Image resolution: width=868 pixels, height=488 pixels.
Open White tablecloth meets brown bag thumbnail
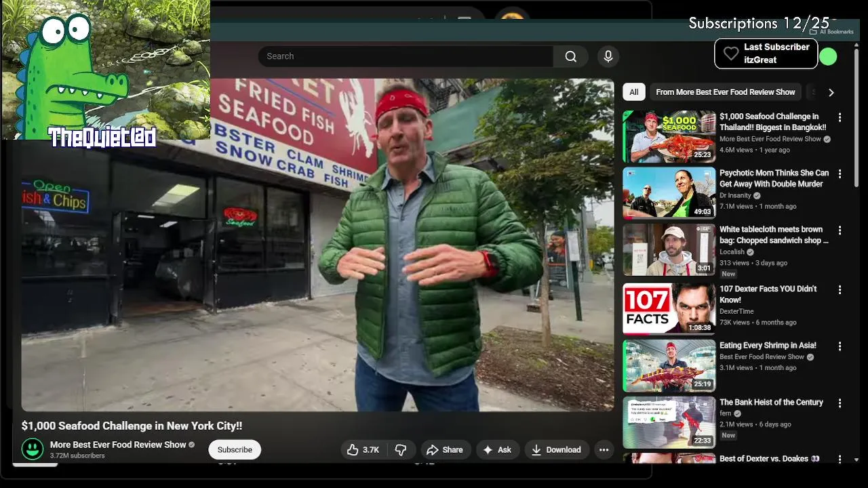click(x=669, y=249)
